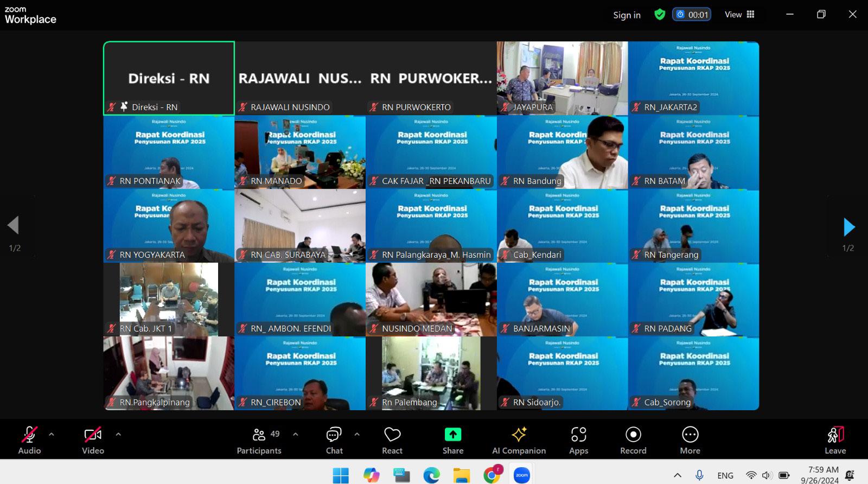Go to next page of participants
Image resolution: width=868 pixels, height=484 pixels.
click(x=849, y=227)
